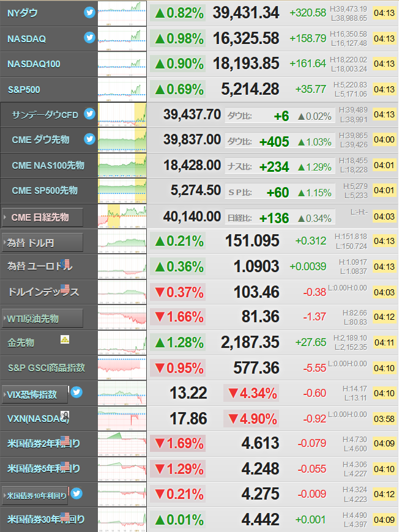Click Twitter icon next to VIX恐怖指数
The height and width of the screenshot is (532, 399).
click(76, 392)
